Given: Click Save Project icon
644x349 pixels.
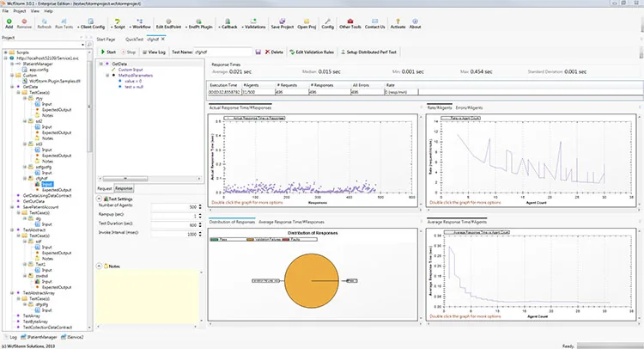Looking at the screenshot, I should pyautogui.click(x=283, y=23).
